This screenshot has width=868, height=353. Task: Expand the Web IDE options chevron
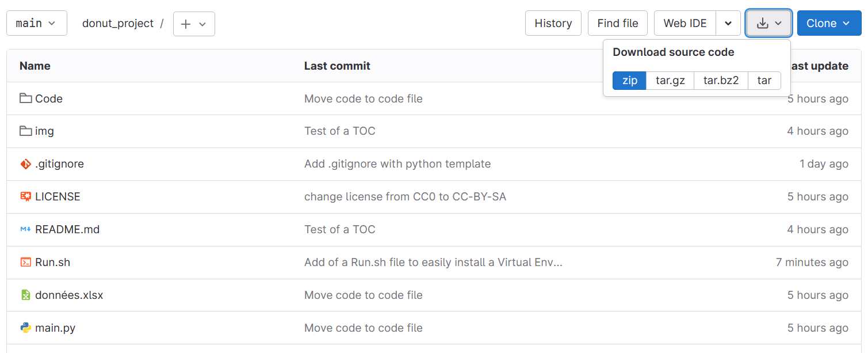click(728, 23)
